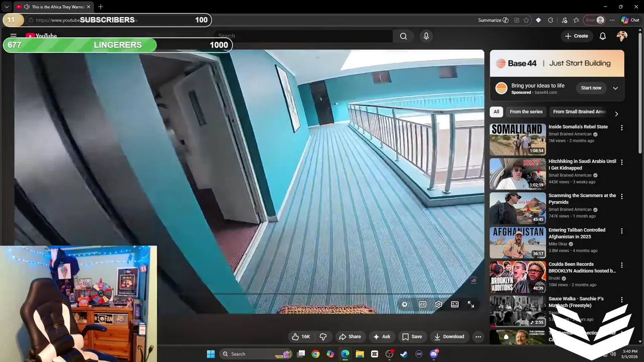Open Google Chrome from the taskbar

click(315, 354)
